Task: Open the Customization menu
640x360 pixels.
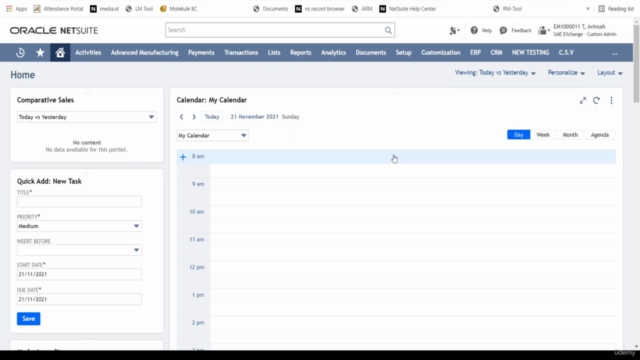Action: coord(441,53)
